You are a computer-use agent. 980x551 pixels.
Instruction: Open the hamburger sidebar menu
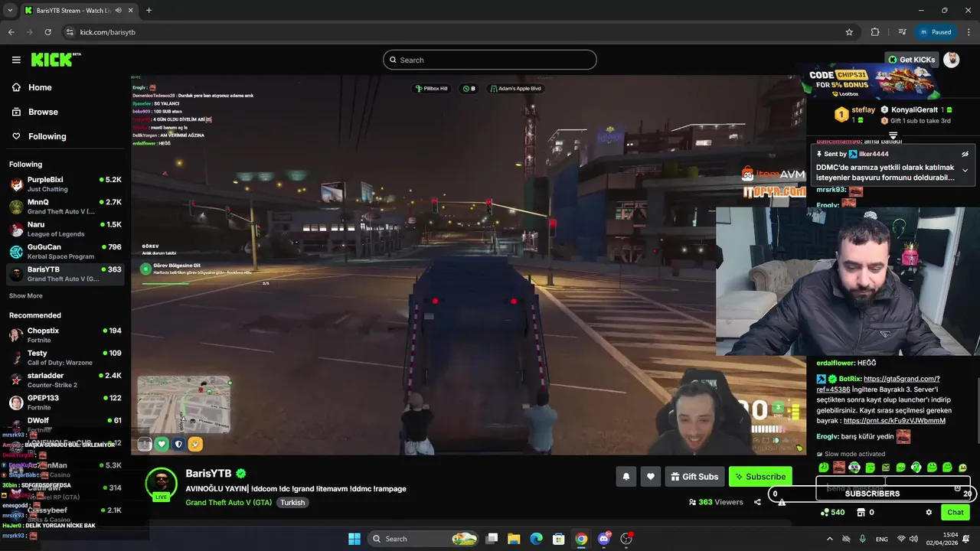(16, 60)
